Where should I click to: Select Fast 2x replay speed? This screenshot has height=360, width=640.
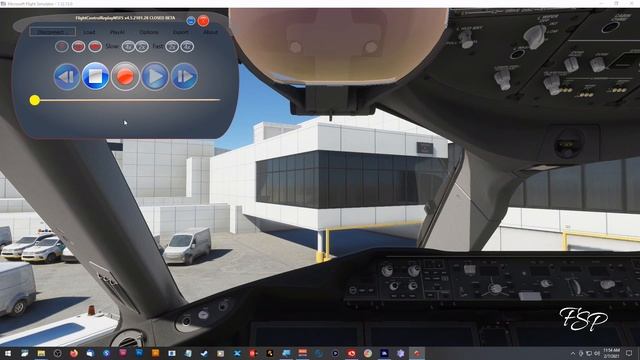172,47
